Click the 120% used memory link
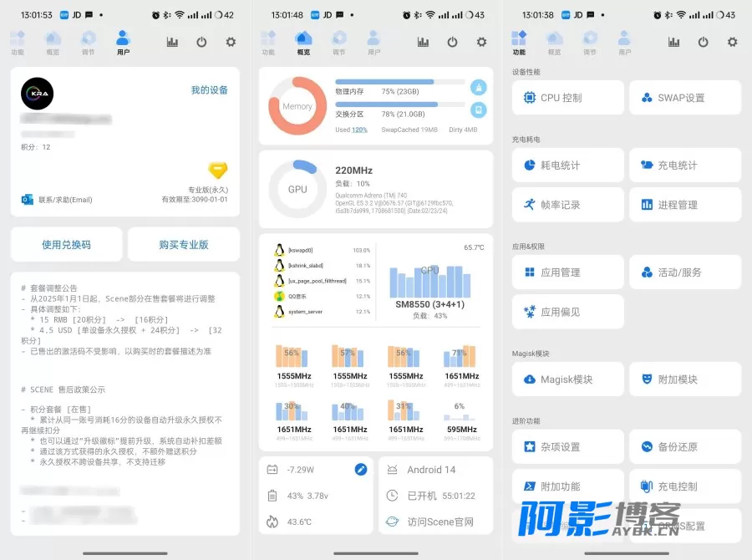Viewport: 752px width, 560px height. pos(359,130)
